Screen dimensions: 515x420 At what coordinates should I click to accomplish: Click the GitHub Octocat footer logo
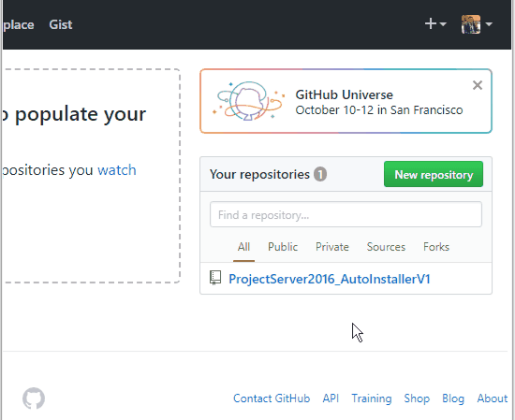(34, 398)
